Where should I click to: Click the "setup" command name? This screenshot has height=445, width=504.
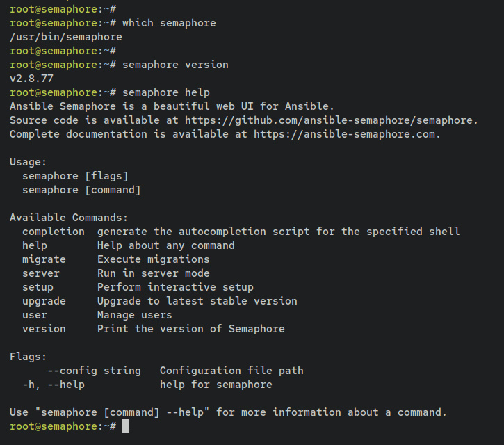pyautogui.click(x=38, y=287)
